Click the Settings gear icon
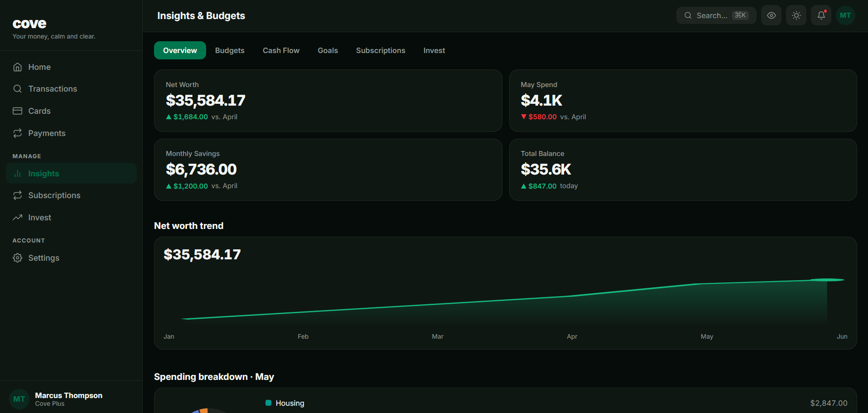 point(17,258)
